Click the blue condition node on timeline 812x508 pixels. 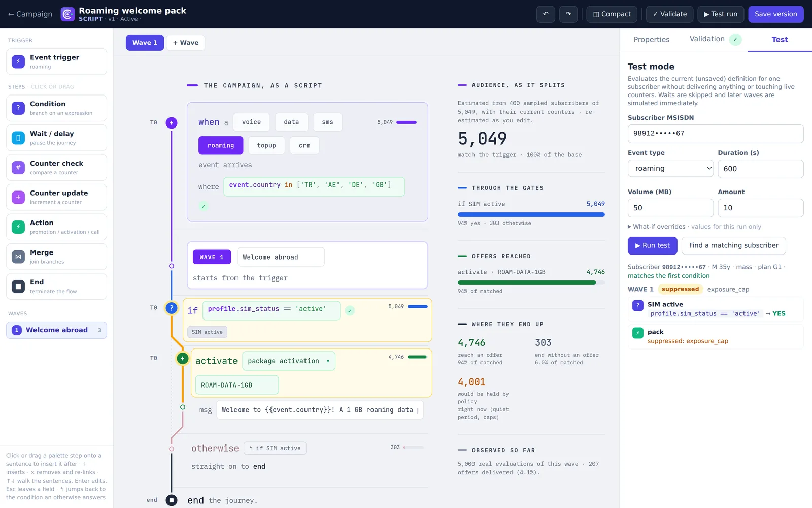point(172,308)
